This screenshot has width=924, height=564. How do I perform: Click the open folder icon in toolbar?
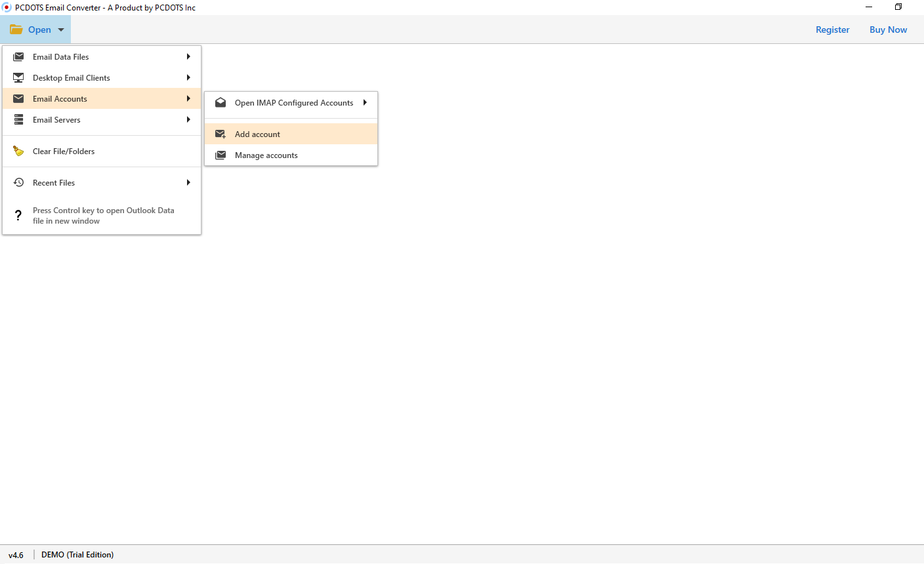pos(16,30)
